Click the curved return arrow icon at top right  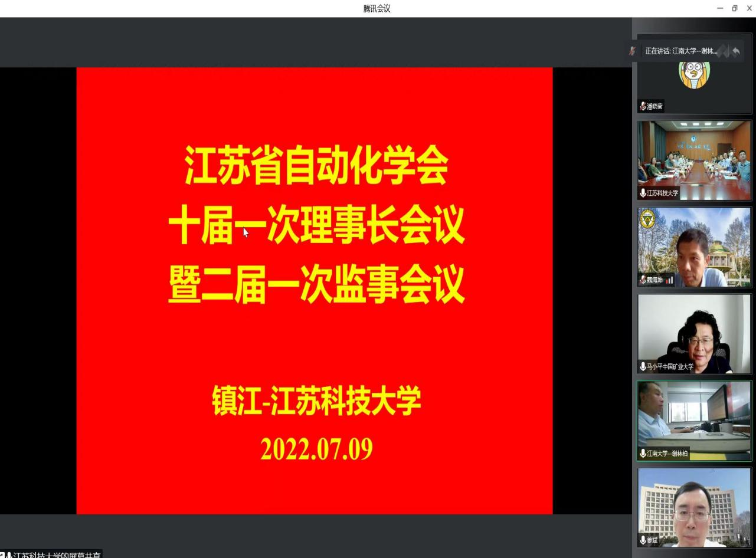[737, 51]
